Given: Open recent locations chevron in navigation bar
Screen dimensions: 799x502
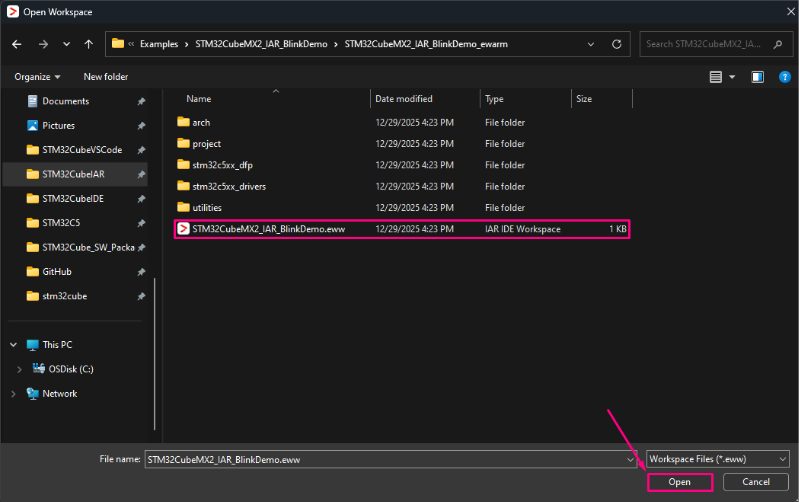Looking at the screenshot, I should [x=67, y=44].
